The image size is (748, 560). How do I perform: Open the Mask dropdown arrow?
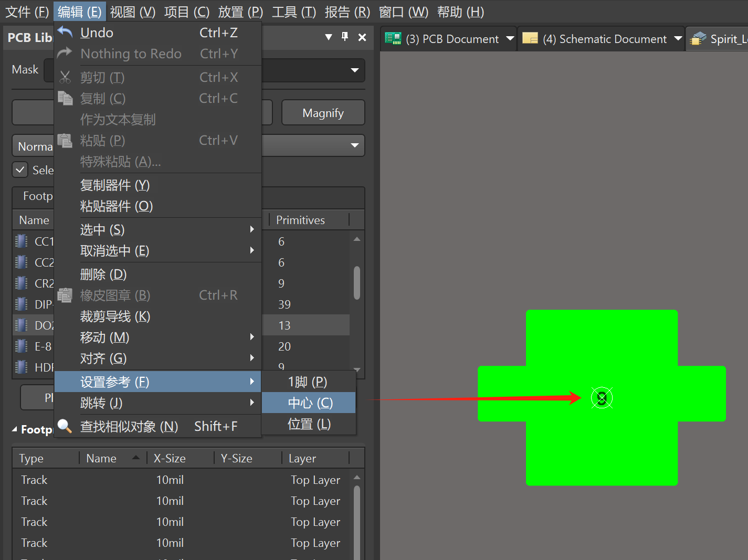(355, 70)
